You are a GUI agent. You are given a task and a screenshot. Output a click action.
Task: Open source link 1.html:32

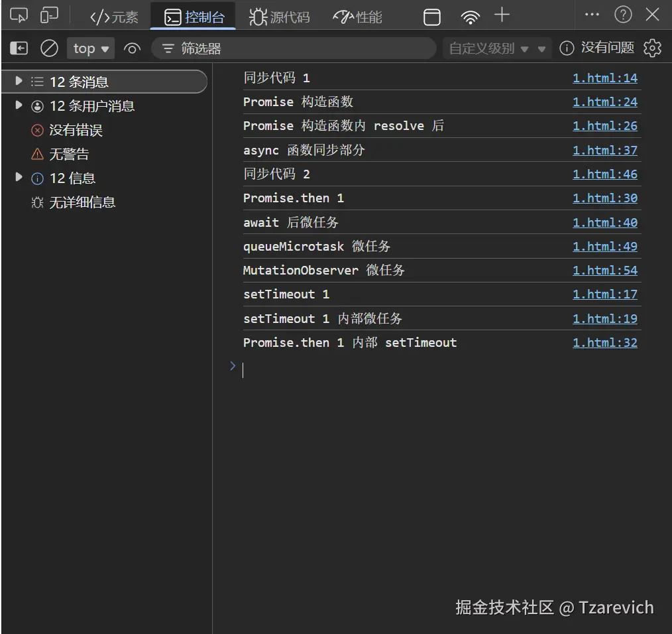point(604,343)
